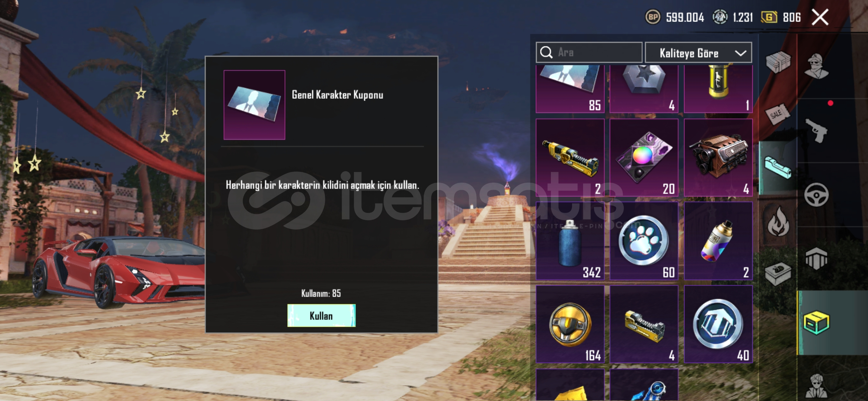Image resolution: width=868 pixels, height=401 pixels.
Task: Open the masked character outfit tab
Action: (x=816, y=66)
